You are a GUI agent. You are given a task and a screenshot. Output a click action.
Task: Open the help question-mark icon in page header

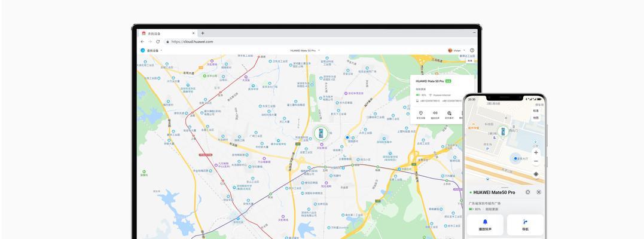[x=472, y=50]
